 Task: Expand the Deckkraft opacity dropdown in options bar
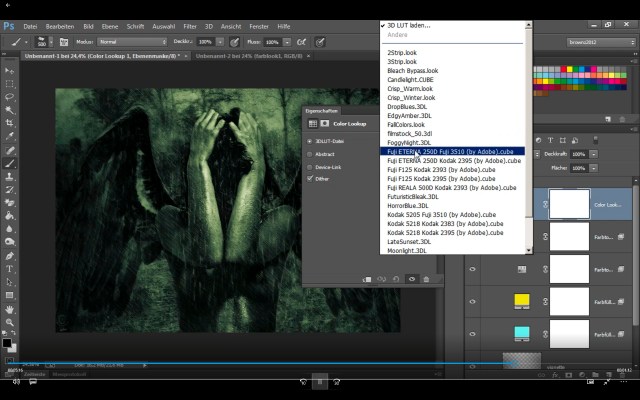point(220,42)
